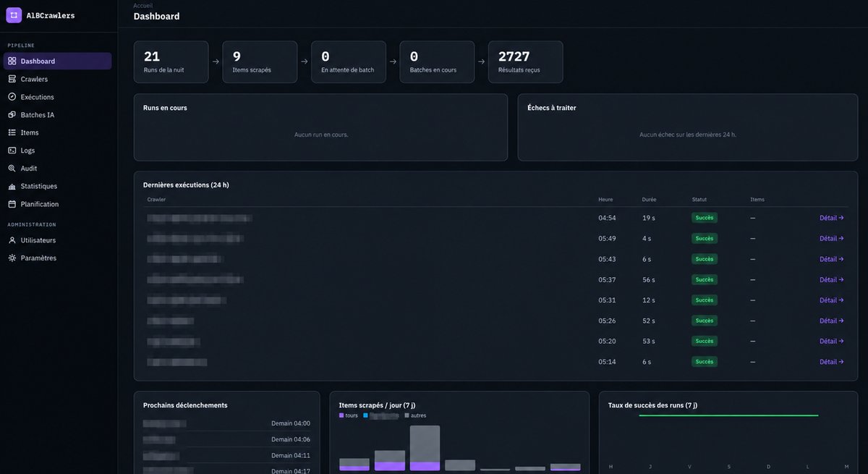Click the blue legend swatch in chart
Image resolution: width=868 pixels, height=474 pixels.
click(x=366, y=415)
